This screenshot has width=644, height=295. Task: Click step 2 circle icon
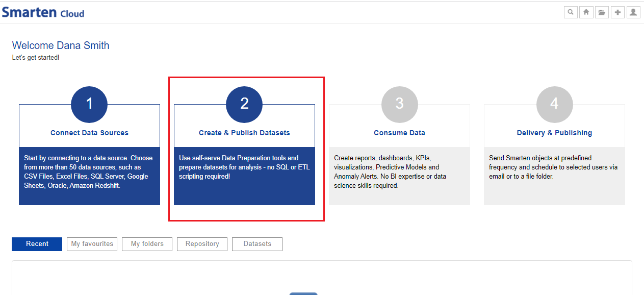(244, 105)
